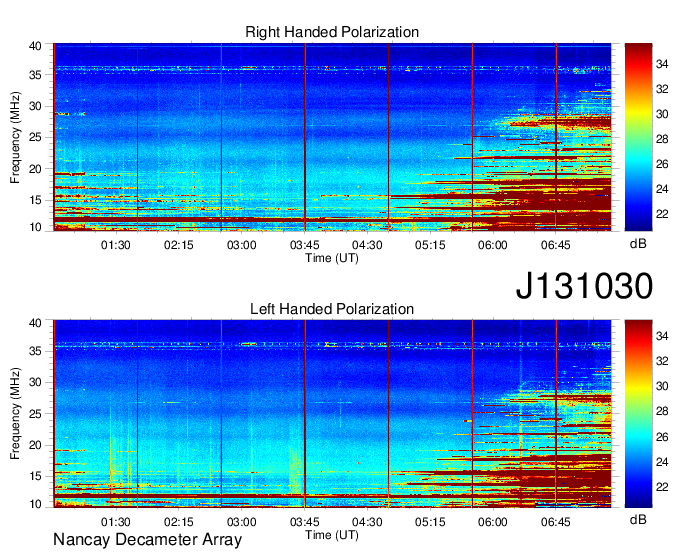Viewport: 680px width, 552px height.
Task: Click 06:45 time tick on Right Handed plot
Action: 556,245
